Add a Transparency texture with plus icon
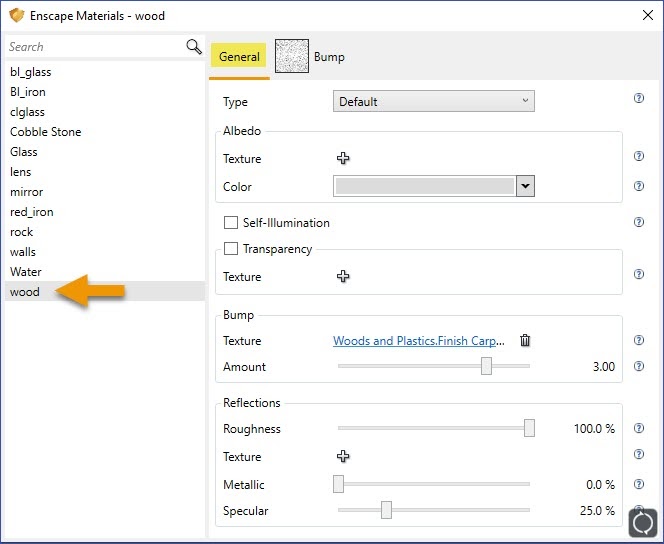This screenshot has height=544, width=664. [x=343, y=276]
